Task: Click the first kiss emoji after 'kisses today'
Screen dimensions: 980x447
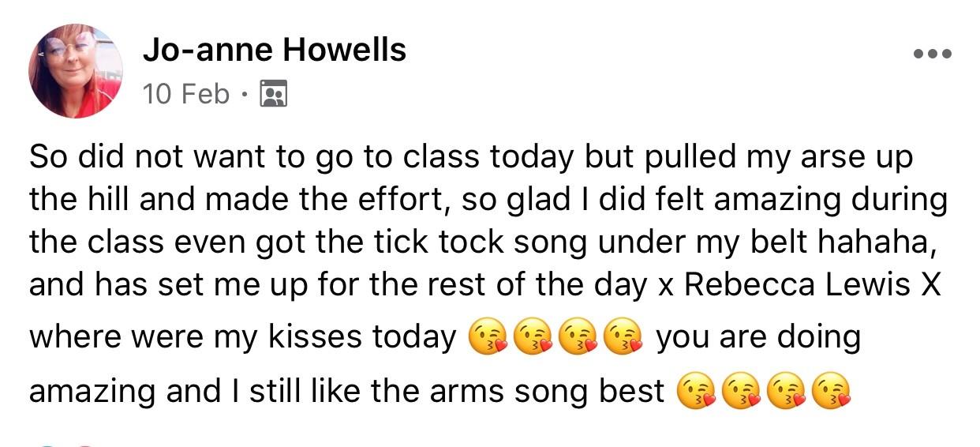Action: pos(487,338)
